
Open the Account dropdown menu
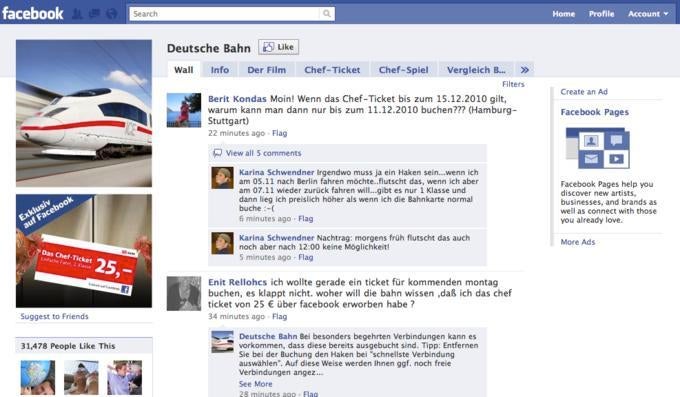(x=648, y=14)
